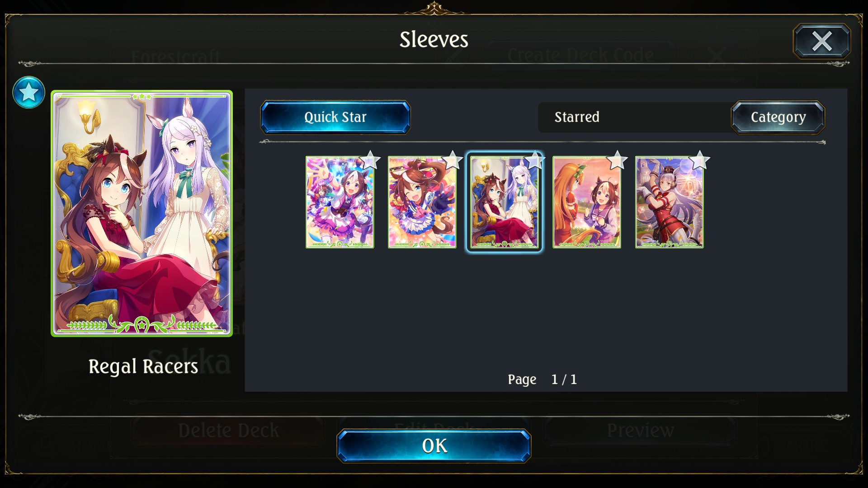
Task: Select the sunset orange-haired girls sleeve
Action: click(587, 202)
